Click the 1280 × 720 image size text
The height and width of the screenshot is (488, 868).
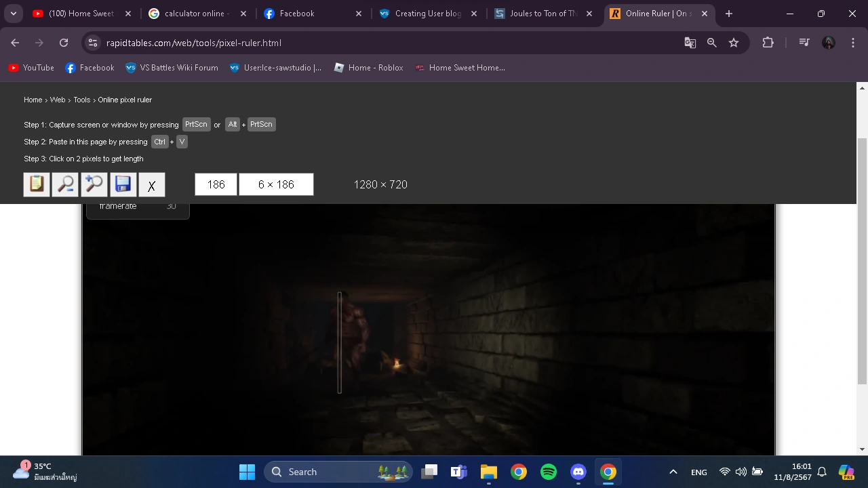(x=380, y=184)
